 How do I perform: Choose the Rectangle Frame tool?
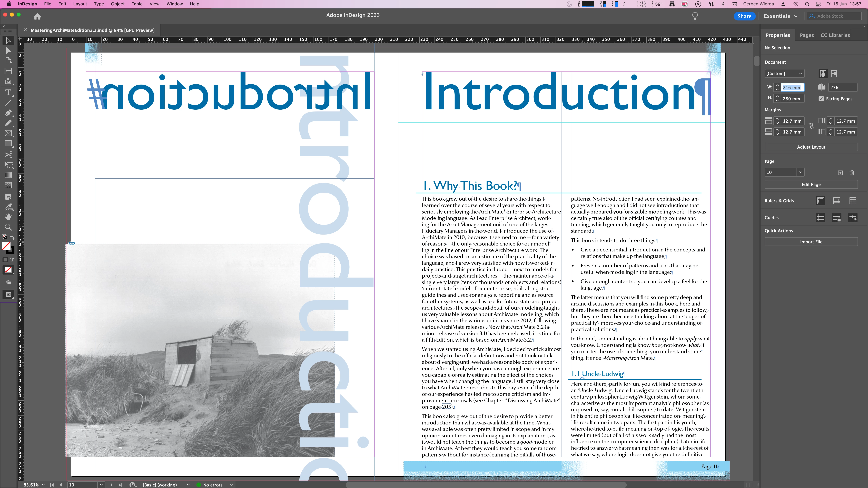pos(8,134)
